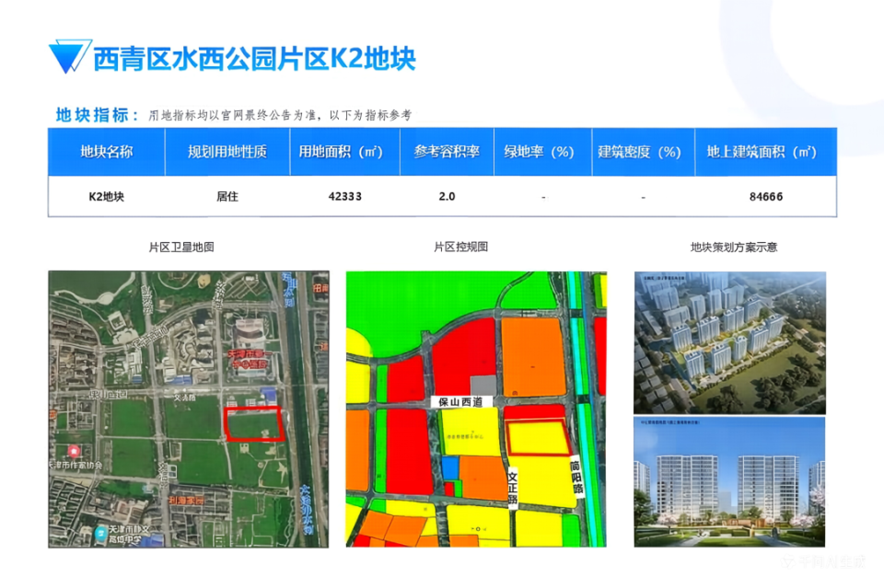Viewport: 884px width, 588px height.
Task: Click the 绿地率 (%) column header
Action: pos(542,152)
